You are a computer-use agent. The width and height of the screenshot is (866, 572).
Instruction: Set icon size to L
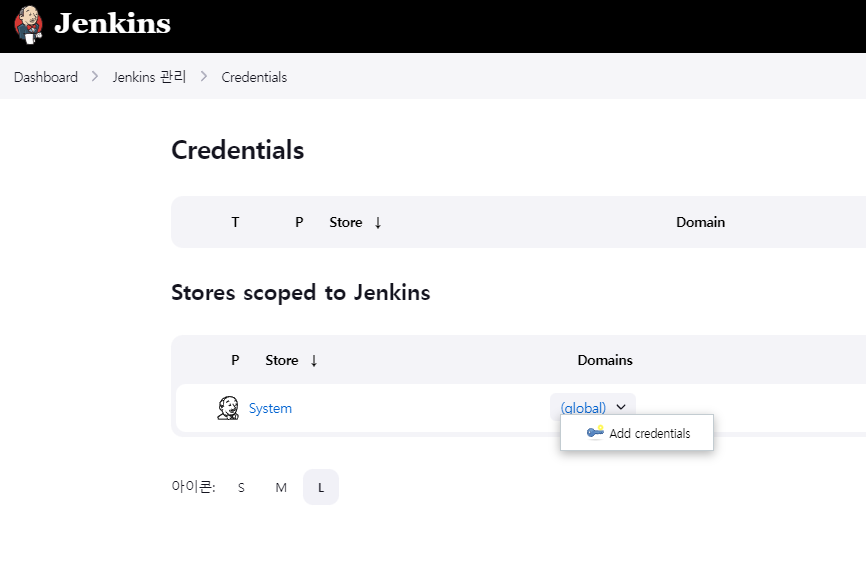tap(321, 487)
